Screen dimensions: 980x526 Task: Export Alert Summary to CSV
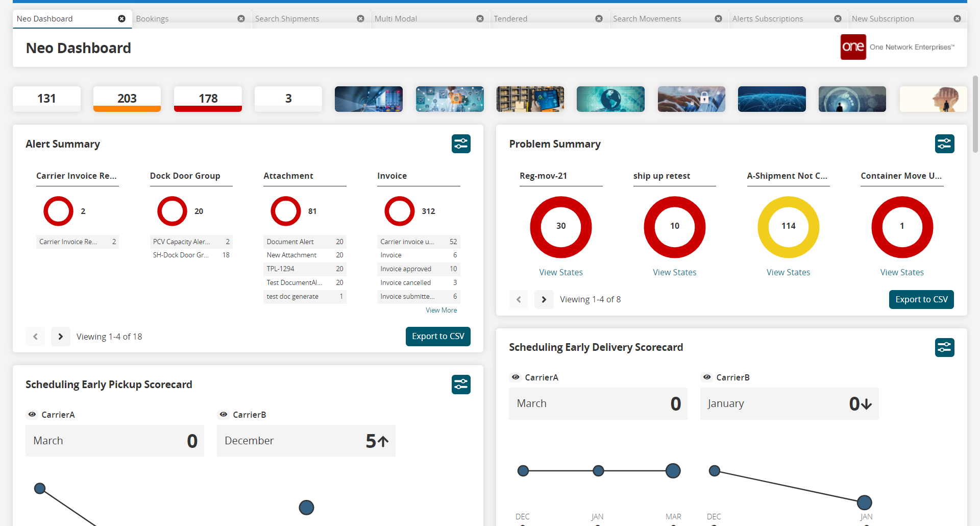click(438, 337)
